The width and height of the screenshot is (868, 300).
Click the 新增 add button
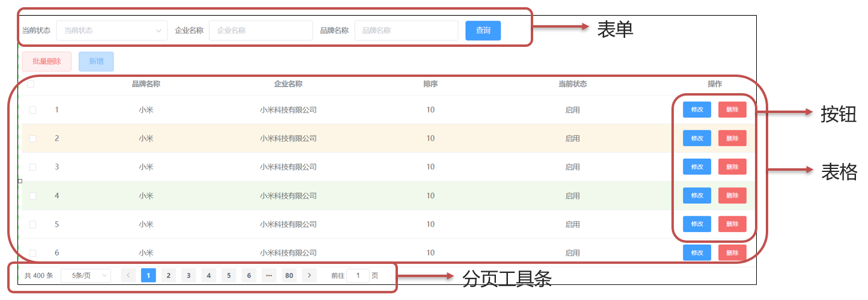[96, 61]
